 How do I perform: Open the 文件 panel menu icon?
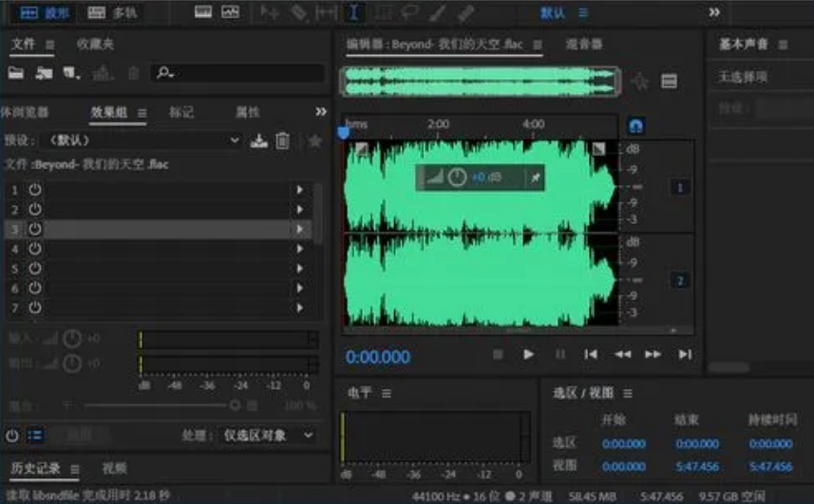(x=49, y=45)
